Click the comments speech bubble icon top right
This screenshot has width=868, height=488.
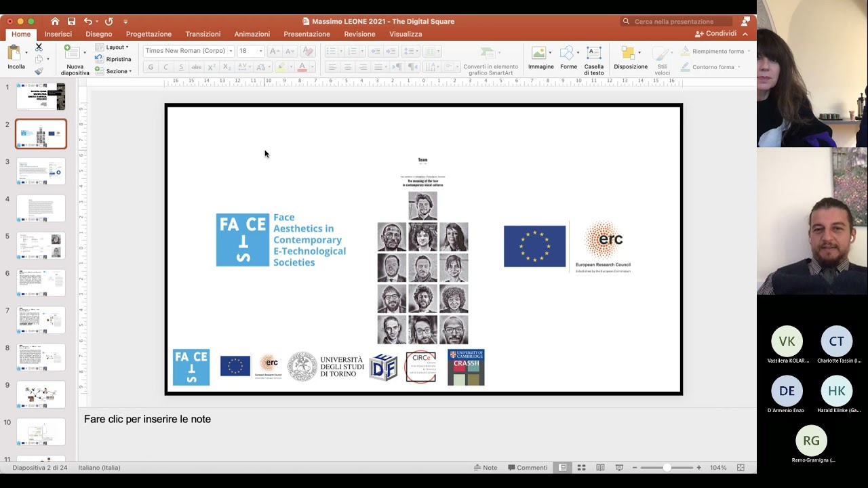pyautogui.click(x=745, y=21)
